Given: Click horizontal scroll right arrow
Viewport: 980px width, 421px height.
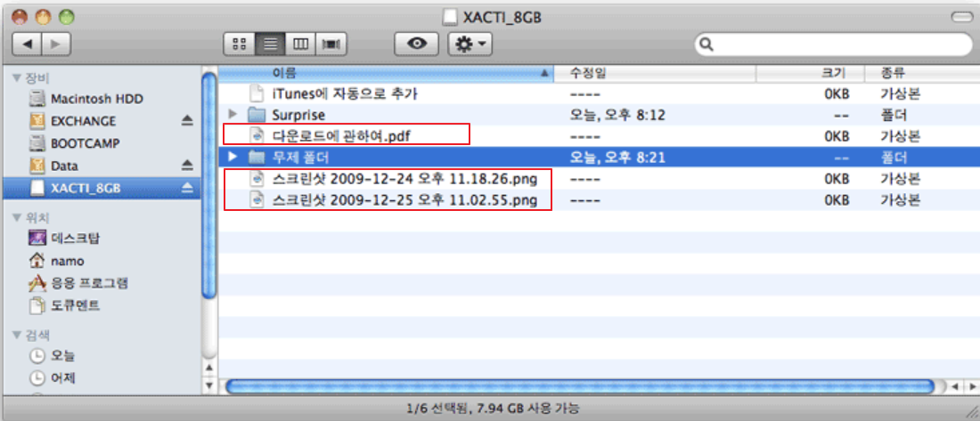Looking at the screenshot, I should 971,387.
